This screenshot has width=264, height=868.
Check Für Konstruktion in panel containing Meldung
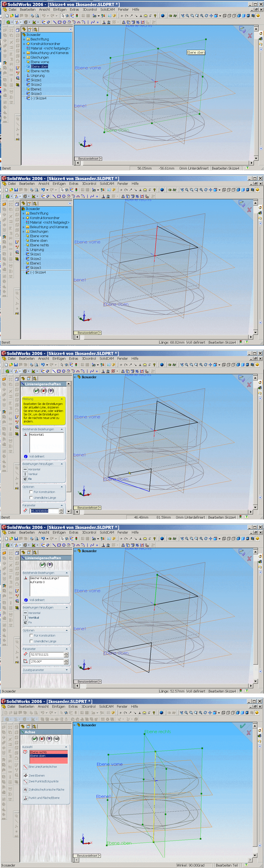(x=31, y=492)
